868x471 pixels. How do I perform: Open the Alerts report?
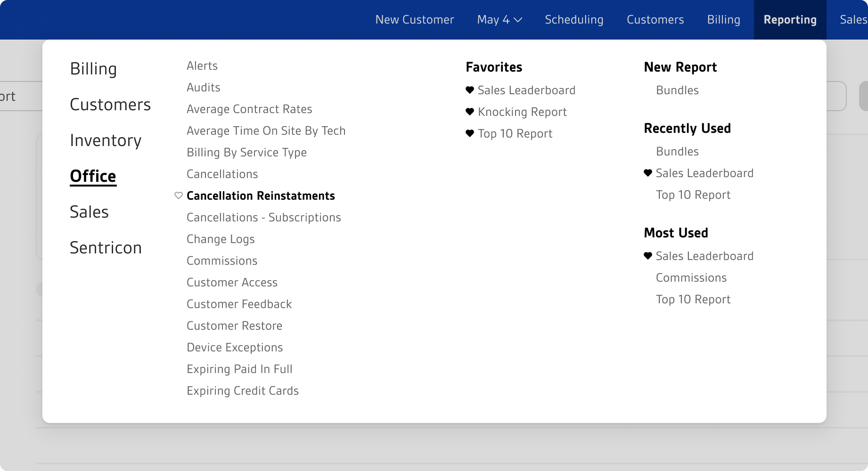coord(202,65)
